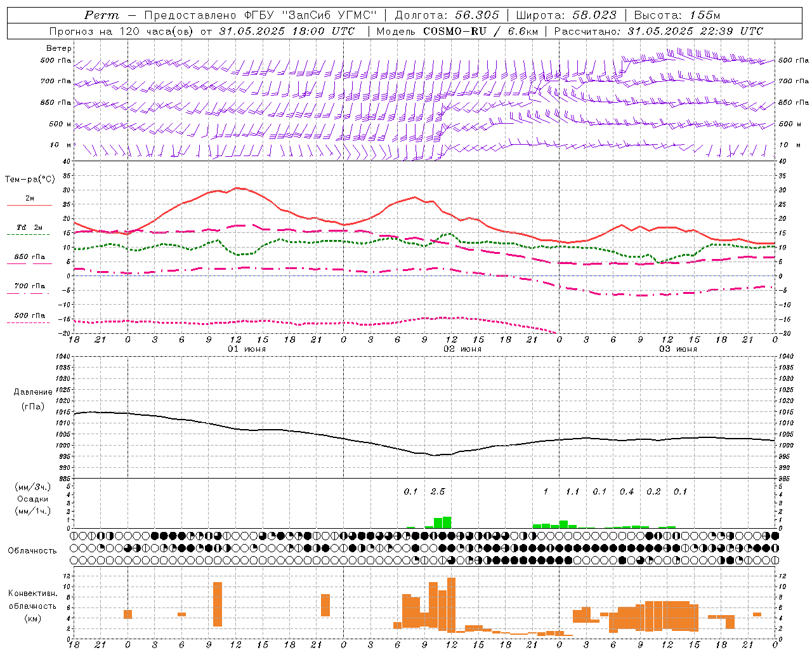
Task: Click the "(мм/1ч.)" precipitation unit label
Action: [33, 511]
